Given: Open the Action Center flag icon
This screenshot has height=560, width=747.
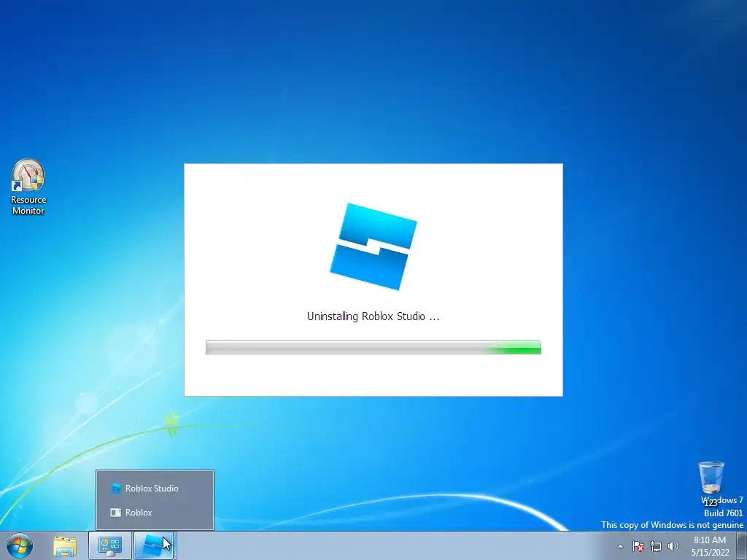Looking at the screenshot, I should [x=638, y=546].
